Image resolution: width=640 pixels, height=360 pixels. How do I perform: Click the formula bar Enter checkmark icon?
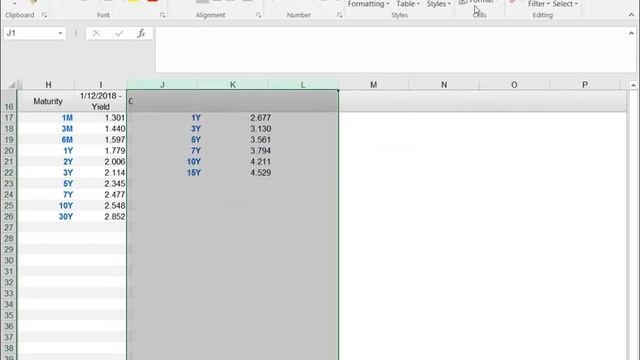119,33
